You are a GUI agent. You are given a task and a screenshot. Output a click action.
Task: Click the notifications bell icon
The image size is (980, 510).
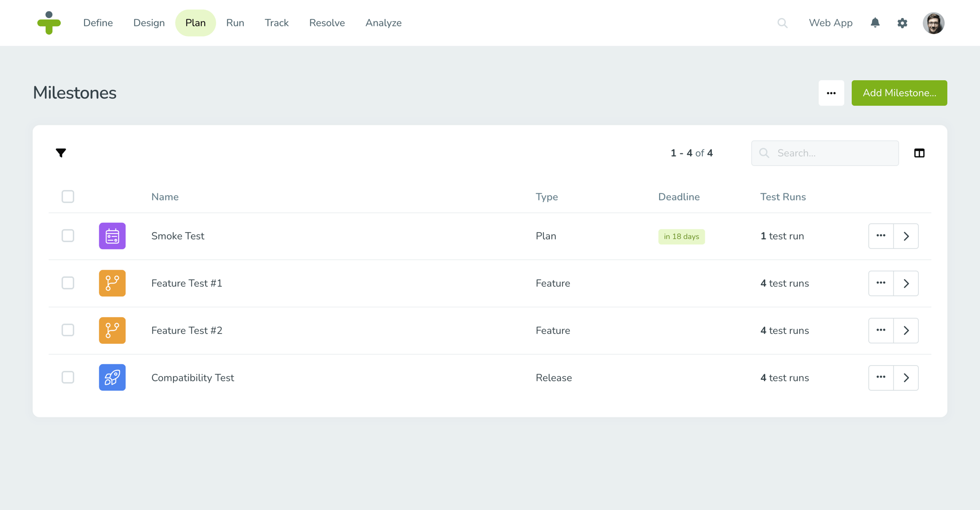pyautogui.click(x=875, y=23)
